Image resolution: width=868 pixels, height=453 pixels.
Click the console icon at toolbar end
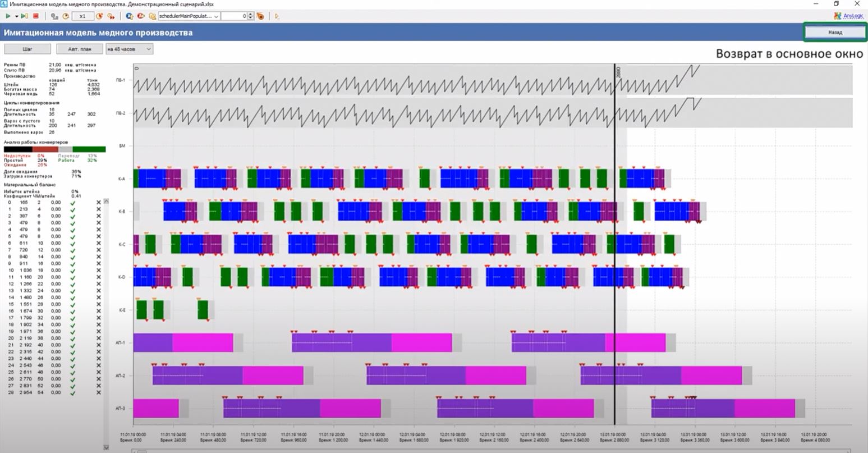[277, 16]
